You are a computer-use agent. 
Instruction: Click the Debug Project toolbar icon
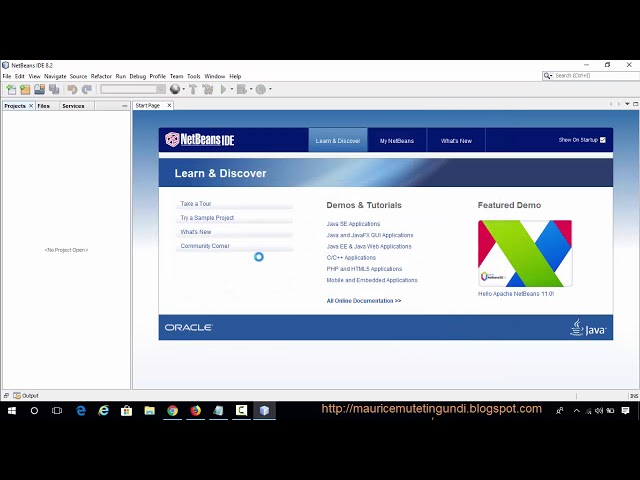click(x=242, y=89)
